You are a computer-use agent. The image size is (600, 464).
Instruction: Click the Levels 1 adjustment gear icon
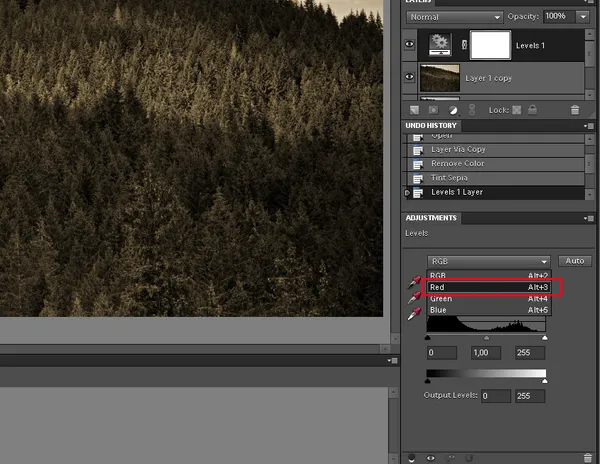[439, 43]
